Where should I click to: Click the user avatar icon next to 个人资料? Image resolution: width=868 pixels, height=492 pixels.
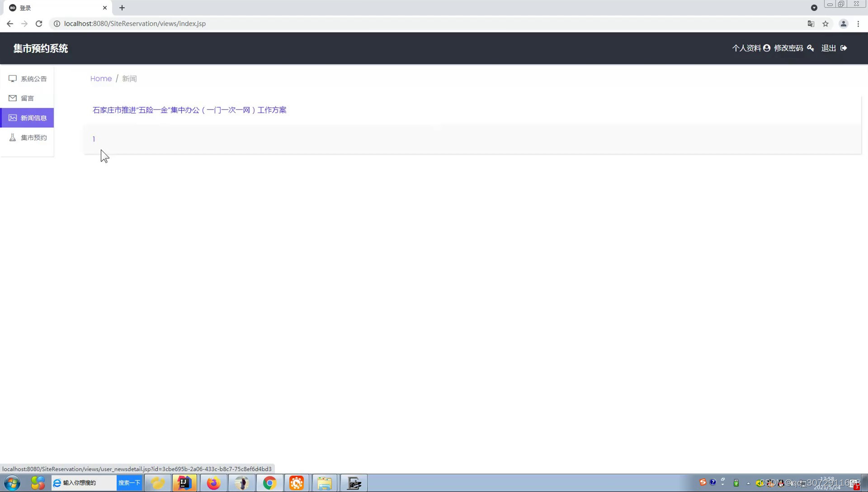pos(767,48)
